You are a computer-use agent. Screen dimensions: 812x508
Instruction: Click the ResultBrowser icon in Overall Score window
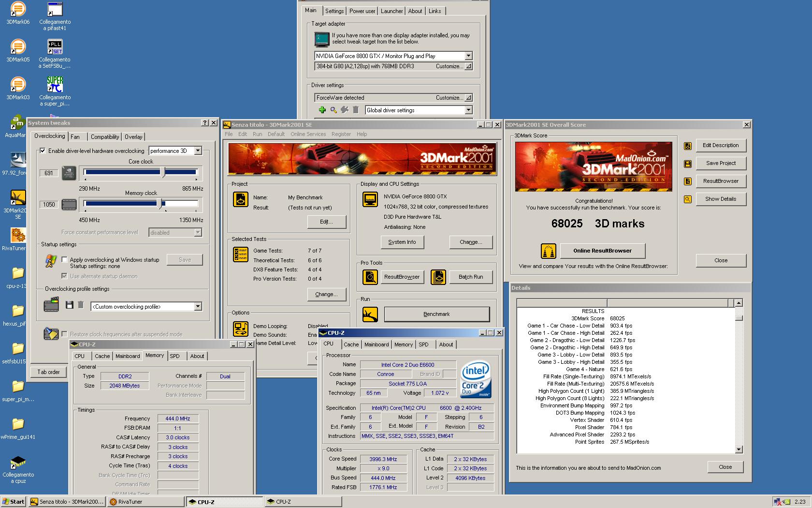pos(688,181)
